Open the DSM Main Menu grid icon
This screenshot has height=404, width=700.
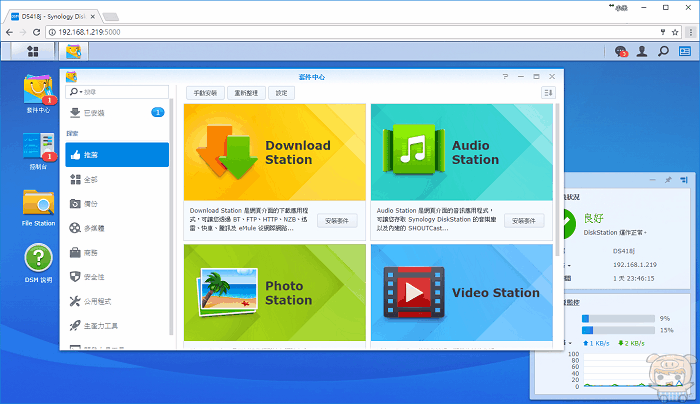coord(32,51)
